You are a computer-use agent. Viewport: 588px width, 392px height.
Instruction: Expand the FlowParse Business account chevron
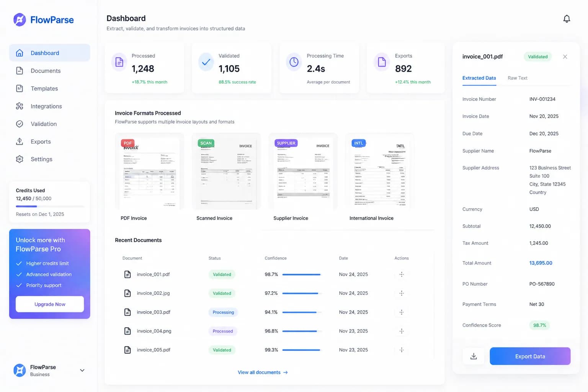pos(82,370)
